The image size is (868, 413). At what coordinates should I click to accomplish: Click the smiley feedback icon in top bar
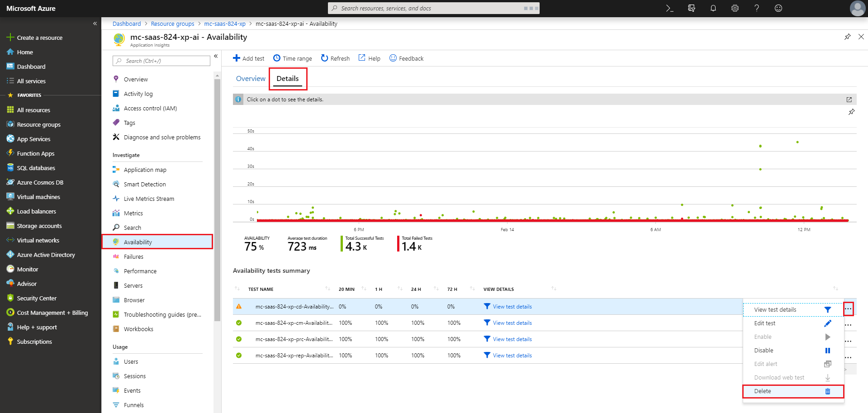coord(778,8)
